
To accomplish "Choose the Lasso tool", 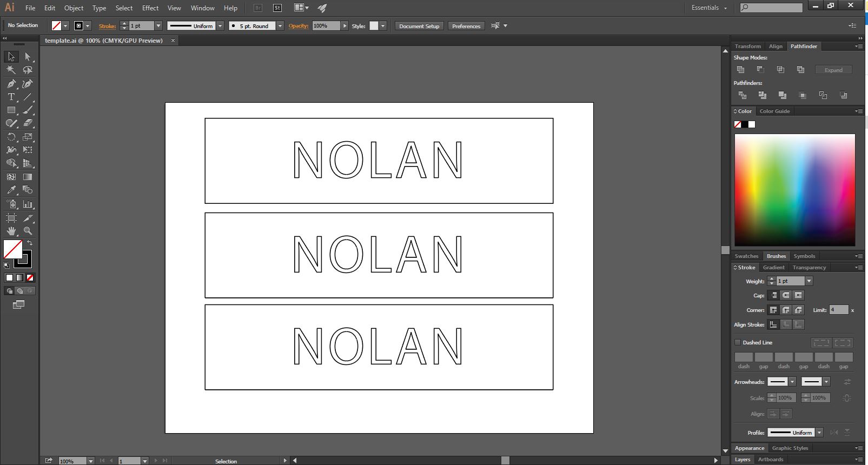I will pos(28,70).
